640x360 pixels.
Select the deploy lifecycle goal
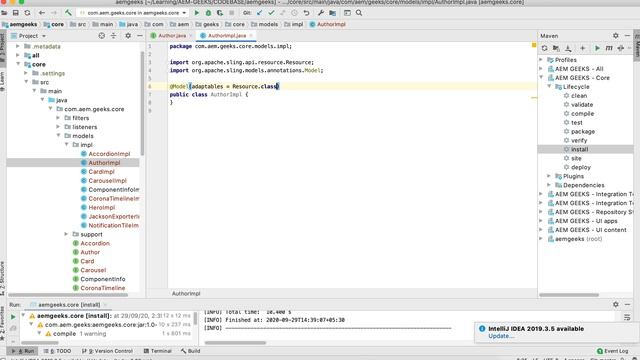pyautogui.click(x=581, y=167)
